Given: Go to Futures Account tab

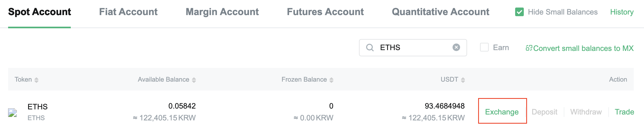Looking at the screenshot, I should point(325,12).
